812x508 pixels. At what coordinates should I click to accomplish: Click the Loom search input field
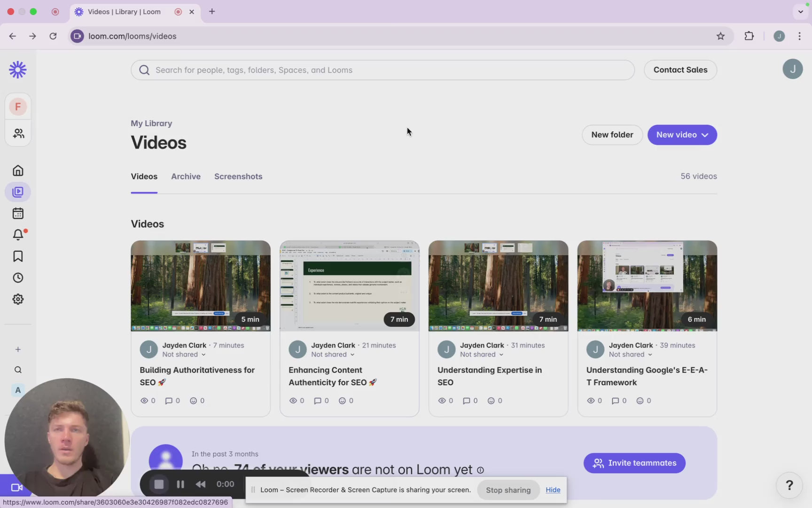pyautogui.click(x=383, y=70)
